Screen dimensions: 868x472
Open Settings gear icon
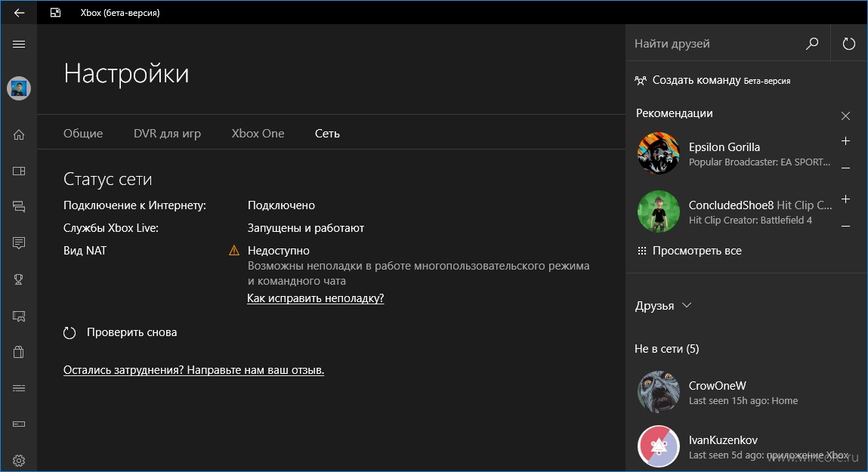[19, 461]
